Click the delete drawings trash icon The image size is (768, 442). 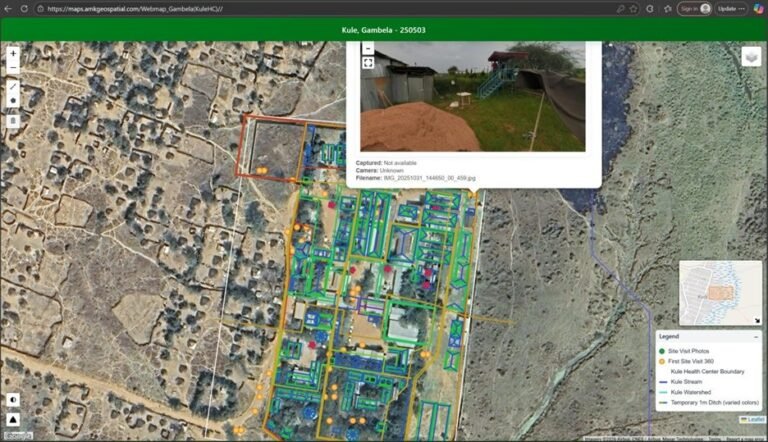coord(13,121)
